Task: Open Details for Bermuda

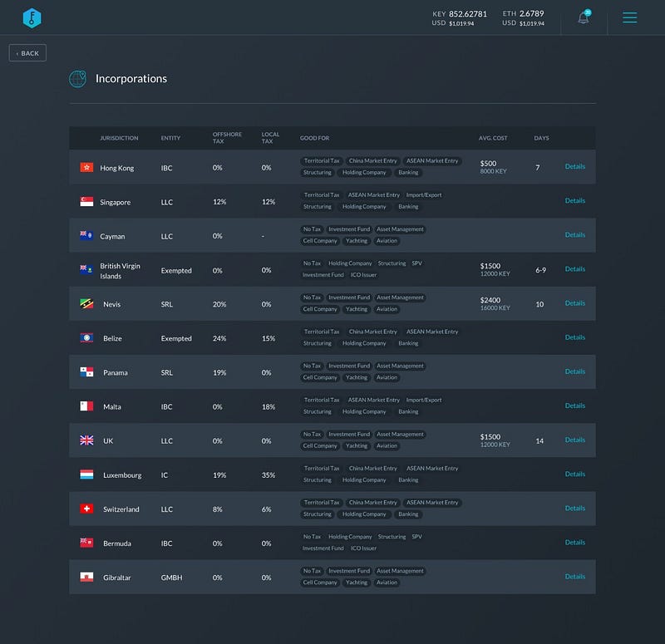Action: click(x=574, y=543)
